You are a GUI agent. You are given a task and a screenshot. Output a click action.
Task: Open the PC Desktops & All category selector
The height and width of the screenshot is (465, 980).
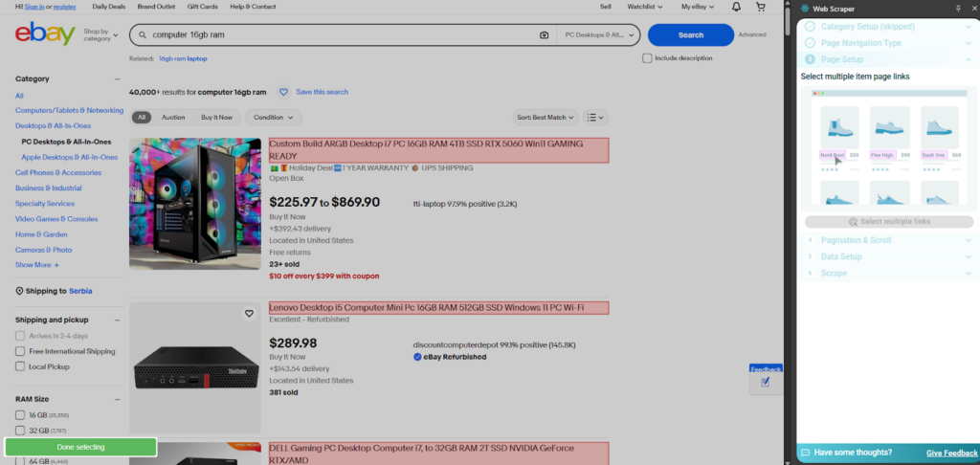point(599,35)
